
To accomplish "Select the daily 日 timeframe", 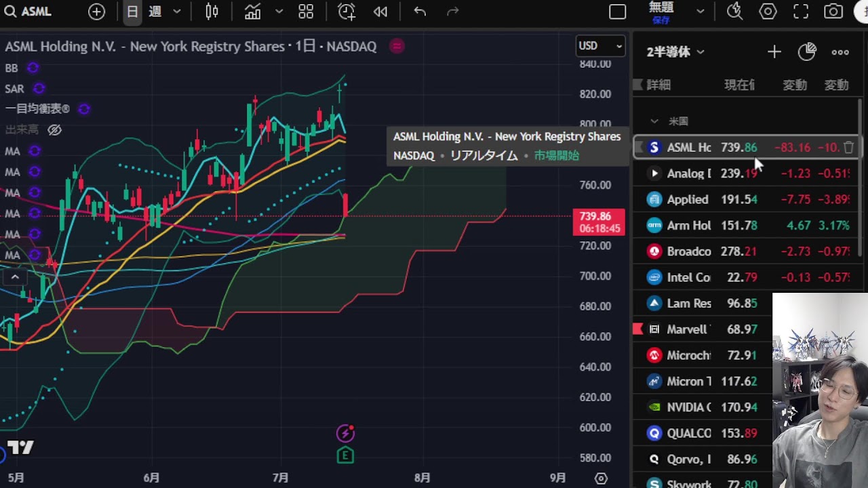I will (x=132, y=12).
